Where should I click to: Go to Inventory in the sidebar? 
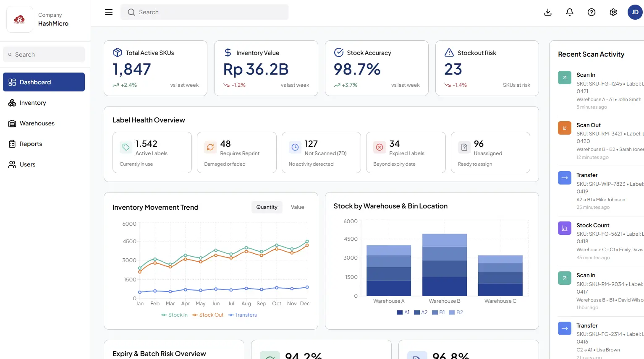(33, 103)
